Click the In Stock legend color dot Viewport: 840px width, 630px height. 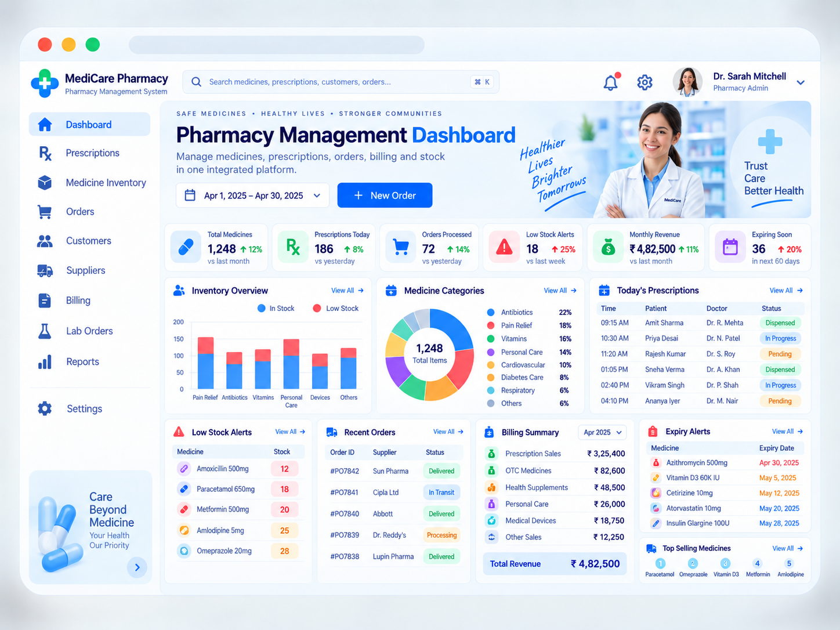[262, 309]
